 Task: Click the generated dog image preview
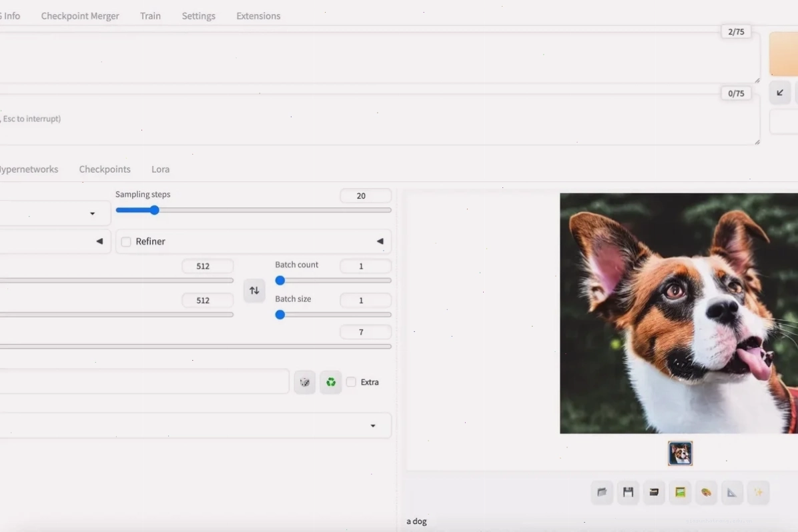679,313
